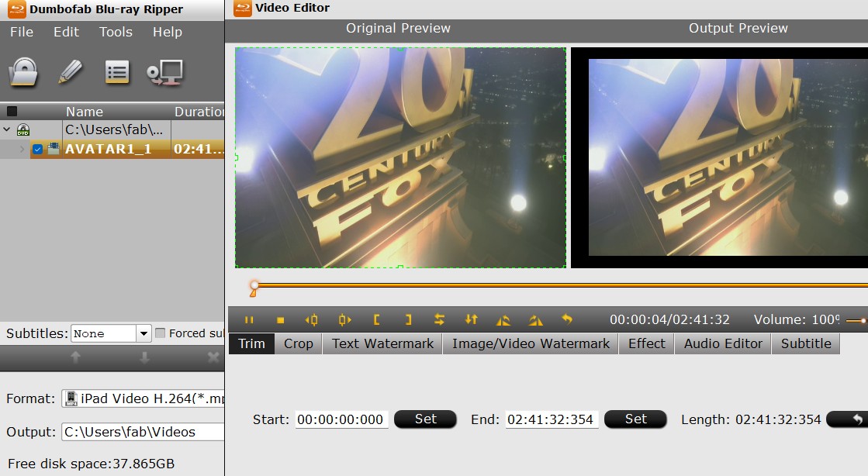Click the Set button next to End
The height and width of the screenshot is (476, 868).
point(635,419)
